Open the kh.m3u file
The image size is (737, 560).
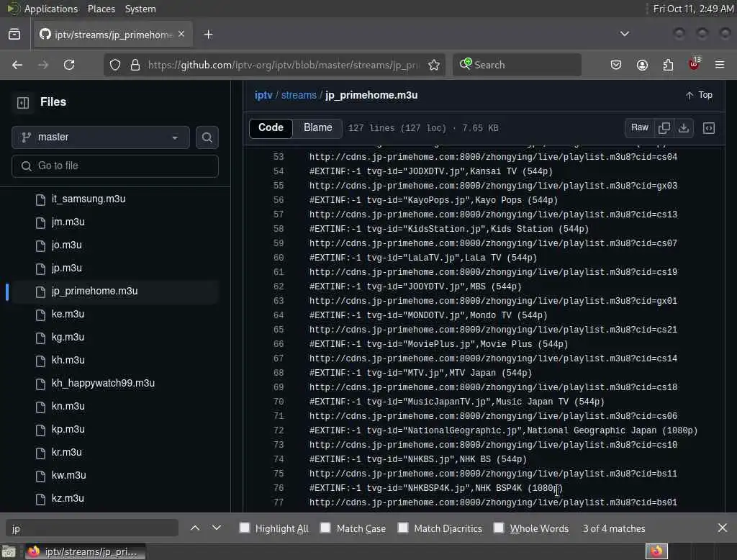(x=68, y=360)
